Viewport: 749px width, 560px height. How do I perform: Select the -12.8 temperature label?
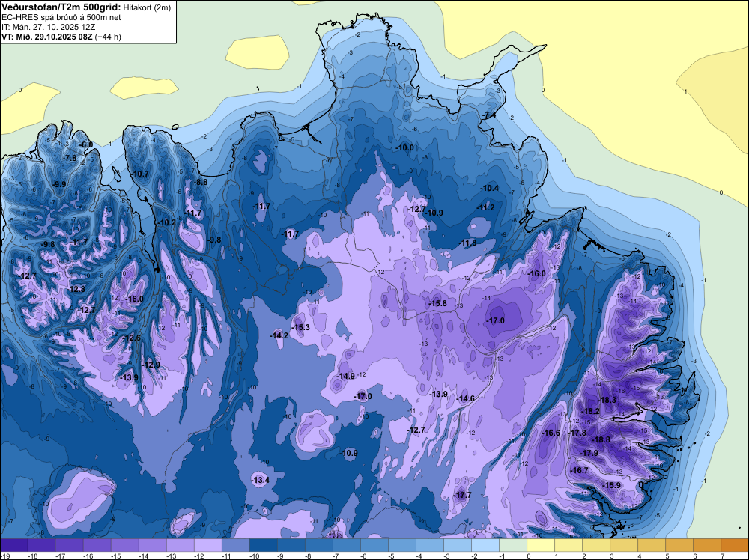[76, 289]
